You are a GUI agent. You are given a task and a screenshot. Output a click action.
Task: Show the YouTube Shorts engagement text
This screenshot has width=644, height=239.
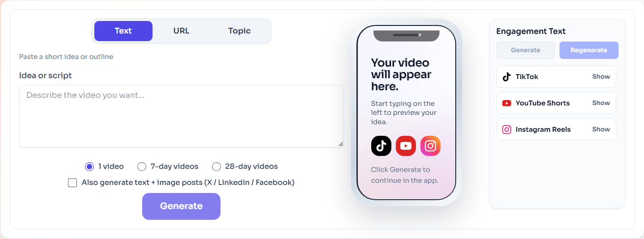(601, 103)
